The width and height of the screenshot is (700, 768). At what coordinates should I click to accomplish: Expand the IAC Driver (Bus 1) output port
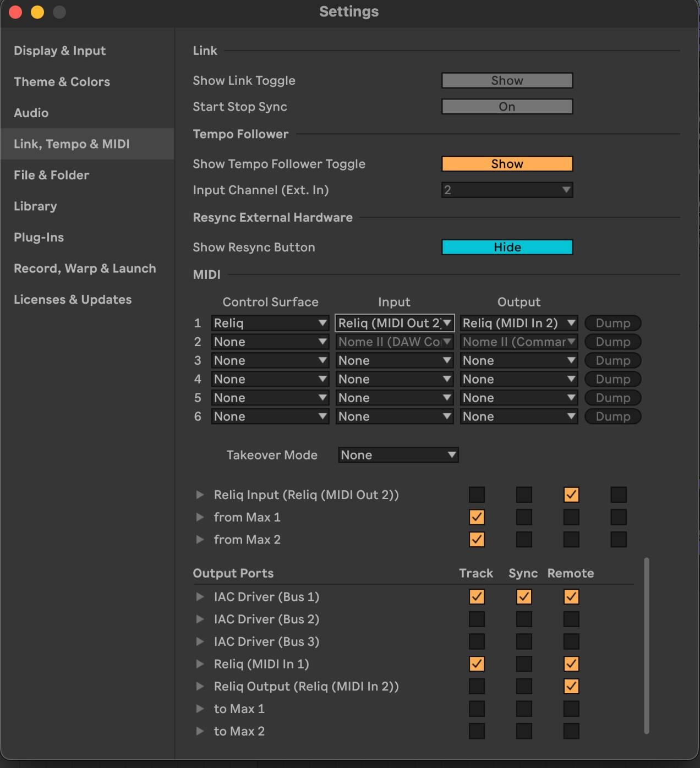200,597
